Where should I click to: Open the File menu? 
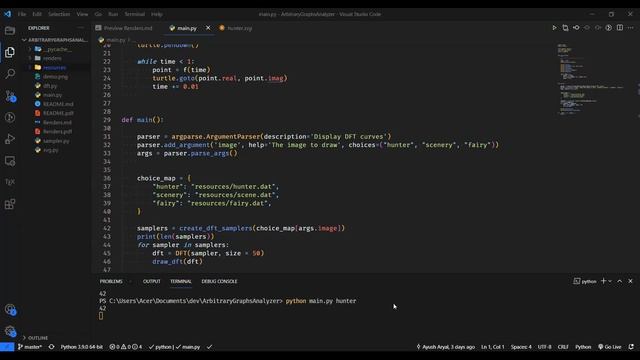pyautogui.click(x=22, y=14)
